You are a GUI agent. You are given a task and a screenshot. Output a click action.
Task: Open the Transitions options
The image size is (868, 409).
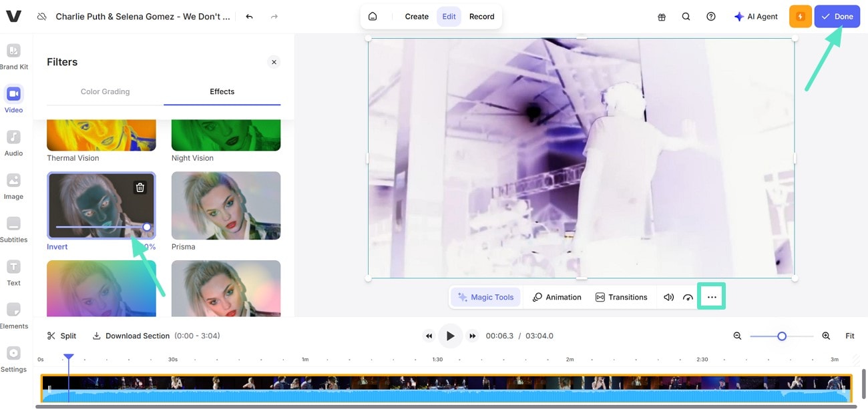(x=622, y=297)
